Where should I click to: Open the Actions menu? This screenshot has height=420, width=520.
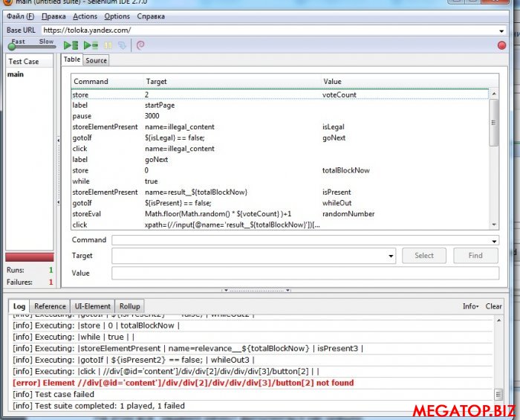[x=85, y=16]
